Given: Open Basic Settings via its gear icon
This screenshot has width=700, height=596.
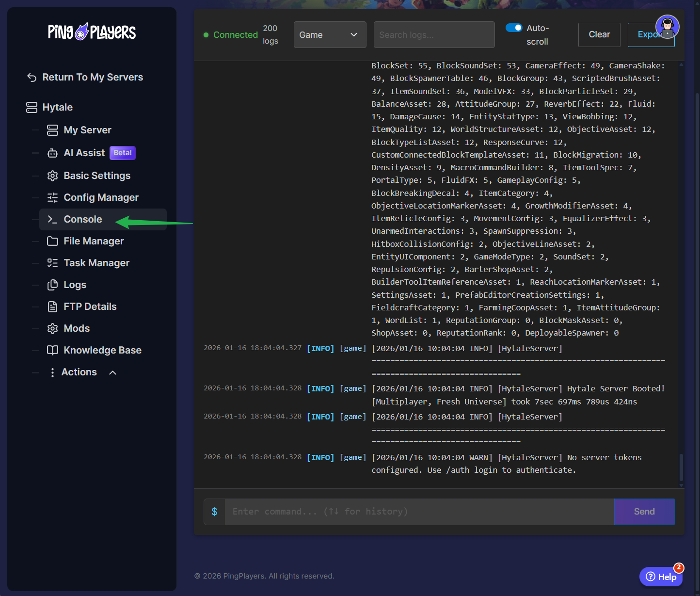Looking at the screenshot, I should pyautogui.click(x=52, y=176).
